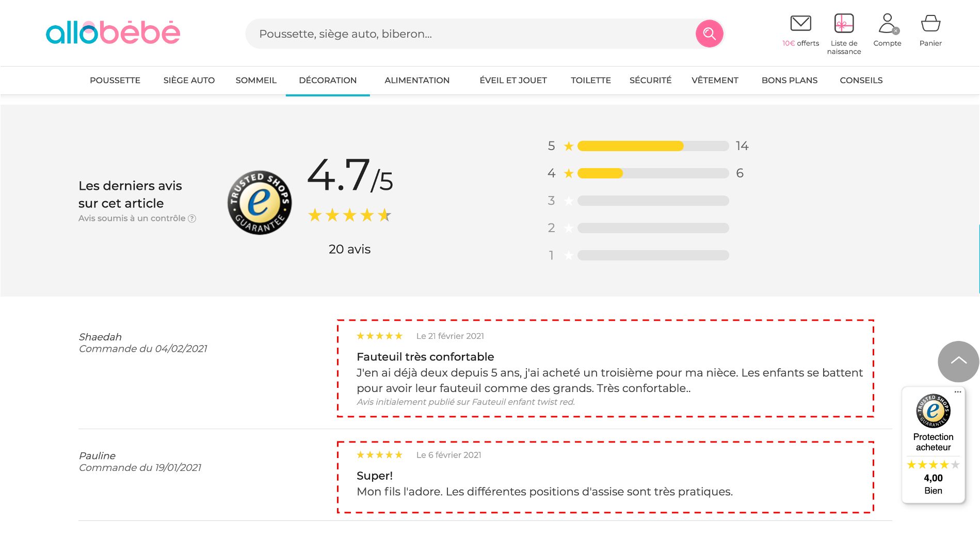Click the Avis soumis à un contrôle link

tap(132, 219)
